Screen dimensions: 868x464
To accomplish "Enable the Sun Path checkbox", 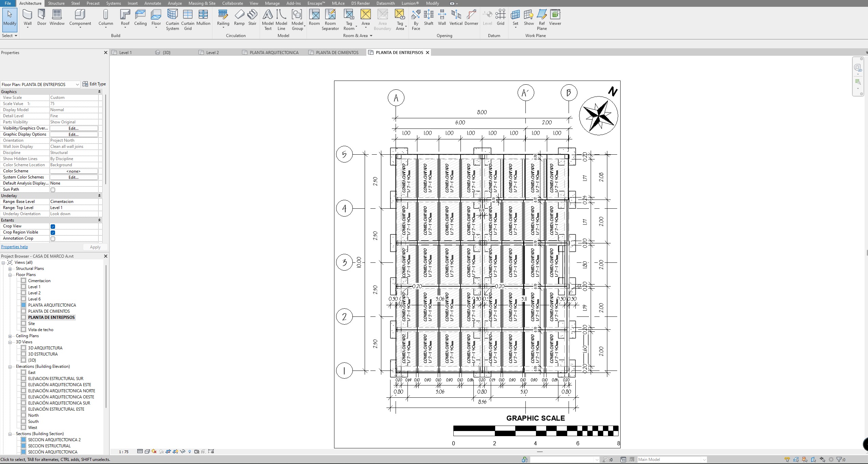I will point(53,190).
